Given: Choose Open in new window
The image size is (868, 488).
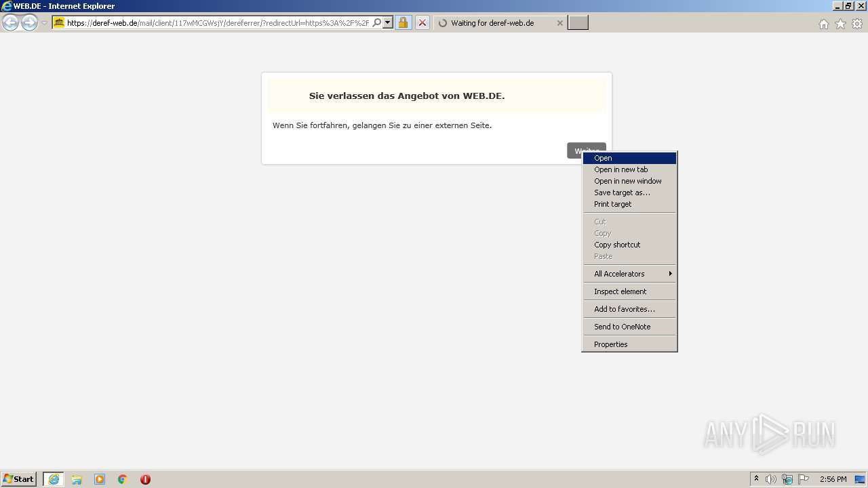Looking at the screenshot, I should click(629, 181).
